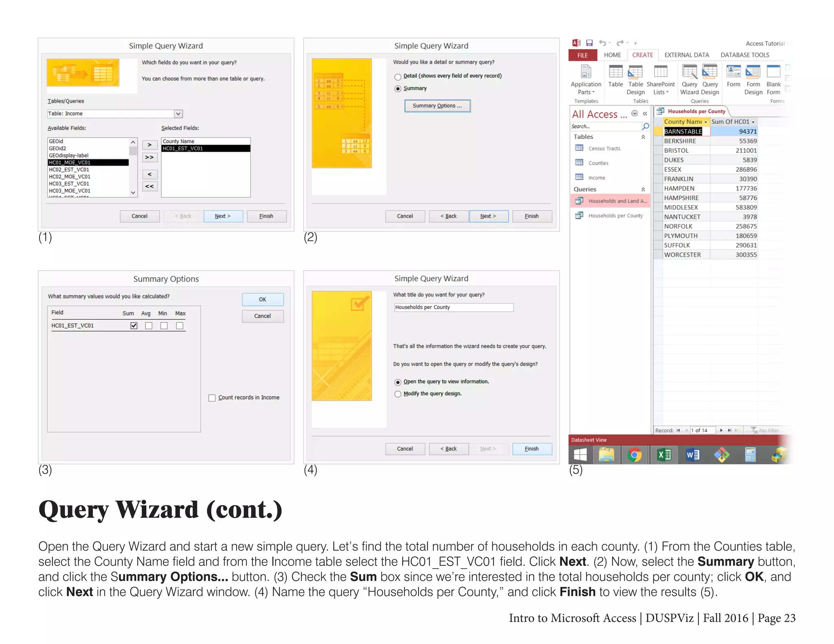The height and width of the screenshot is (644, 834).
Task: Open Sum Of HC01 column filter dropdown
Action: 753,122
